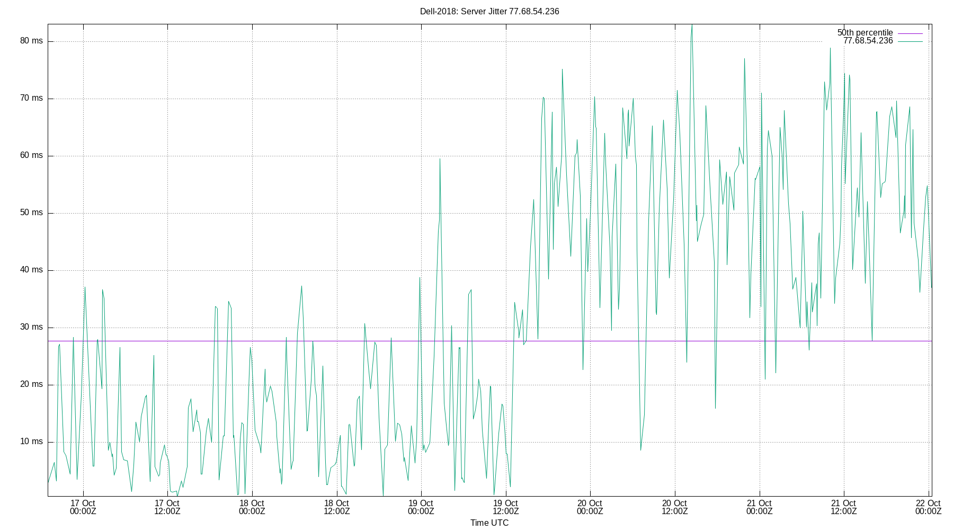Pick the "21 Oct 12:00Z" time label
This screenshot has height=530, width=980.
point(844,507)
